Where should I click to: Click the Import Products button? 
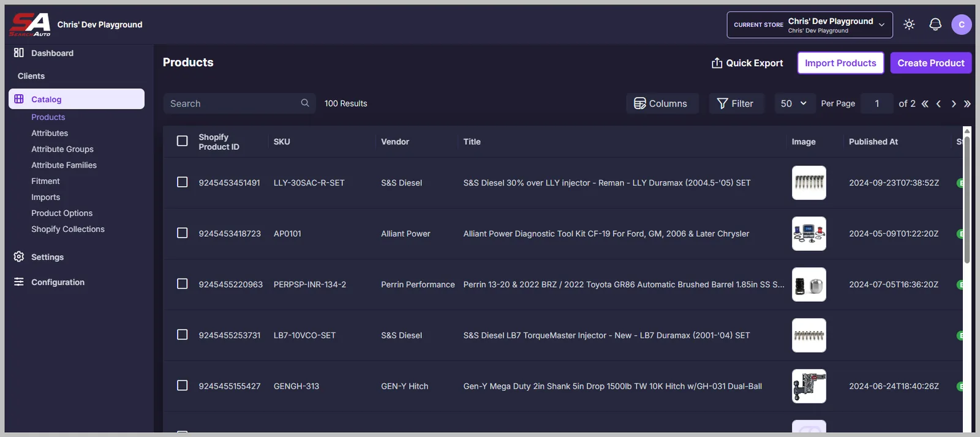(x=840, y=62)
